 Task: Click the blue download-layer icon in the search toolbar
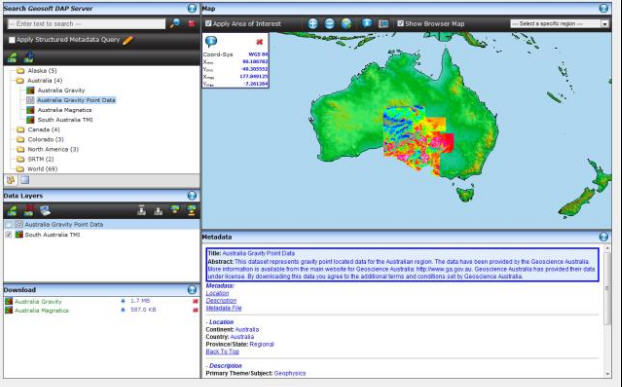pyautogui.click(x=29, y=57)
